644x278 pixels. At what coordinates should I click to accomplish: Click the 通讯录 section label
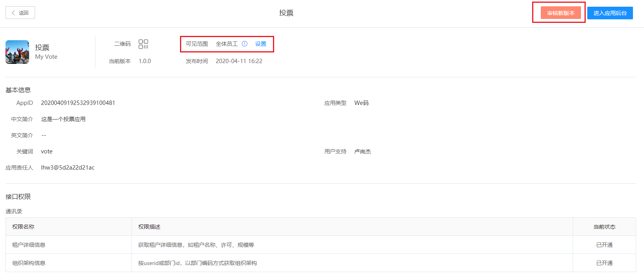tap(14, 211)
